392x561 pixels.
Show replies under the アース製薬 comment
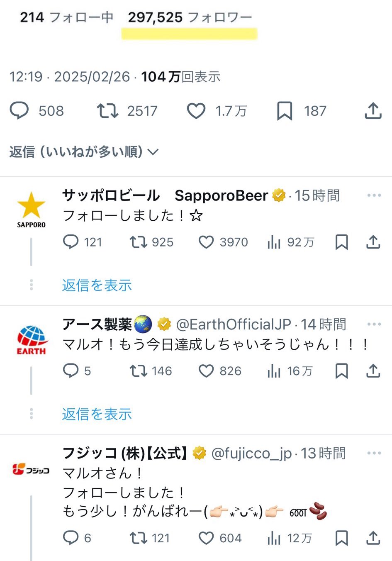pos(97,414)
